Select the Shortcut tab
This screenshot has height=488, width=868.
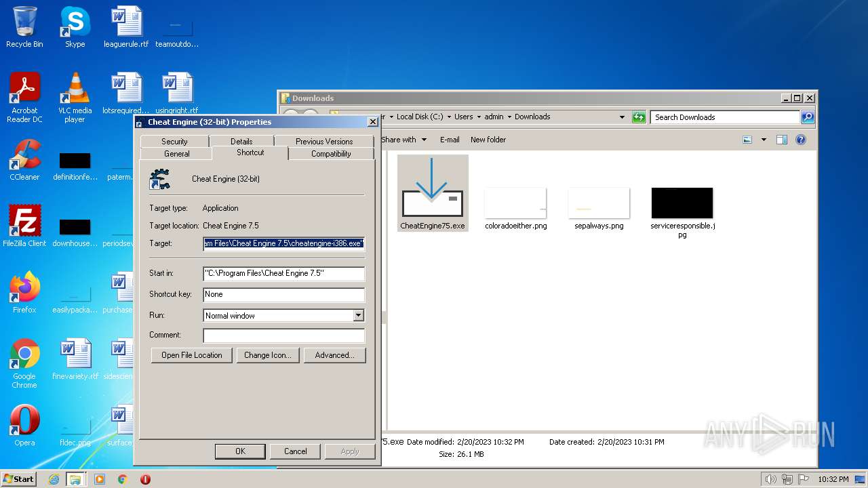250,152
